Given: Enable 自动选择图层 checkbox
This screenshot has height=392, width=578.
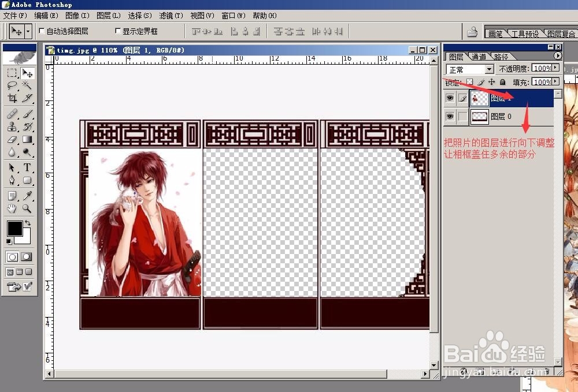Looking at the screenshot, I should point(42,31).
